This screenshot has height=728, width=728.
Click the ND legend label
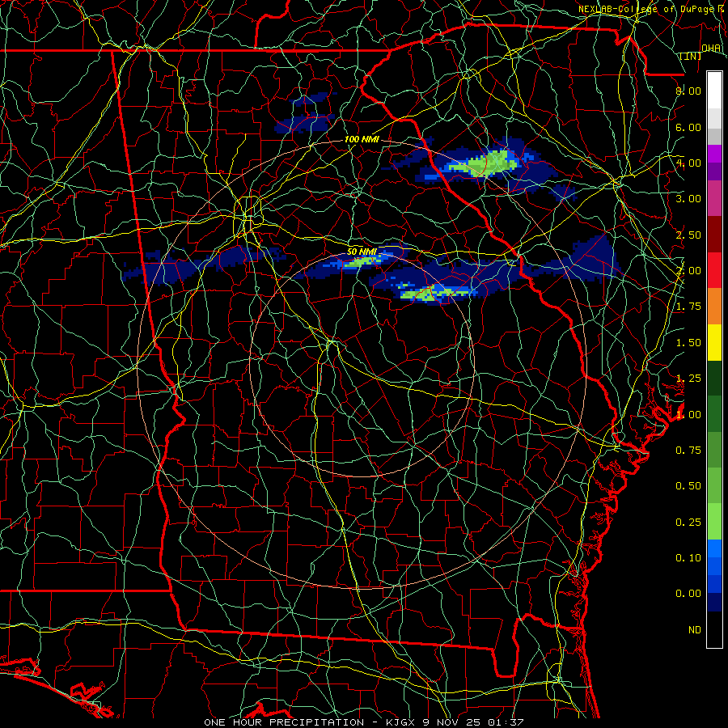click(695, 630)
